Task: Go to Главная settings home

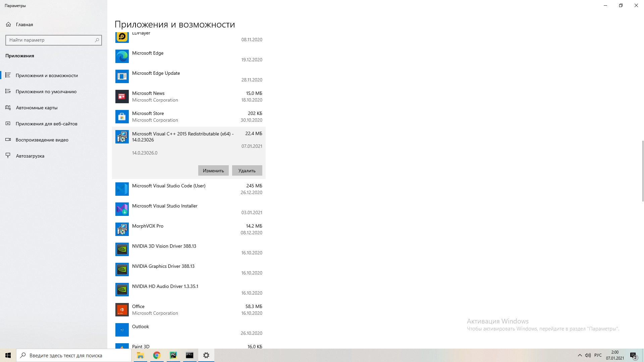Action: [54, 24]
